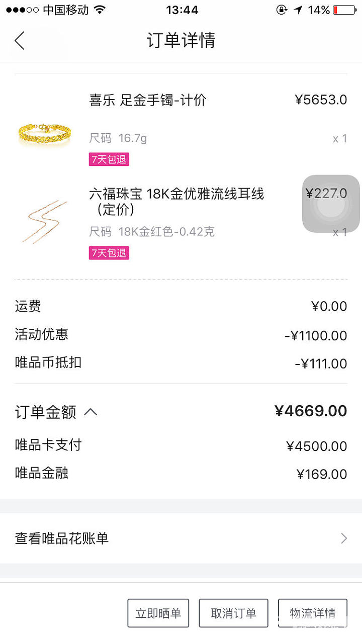Click the 取消订单 button

(233, 613)
